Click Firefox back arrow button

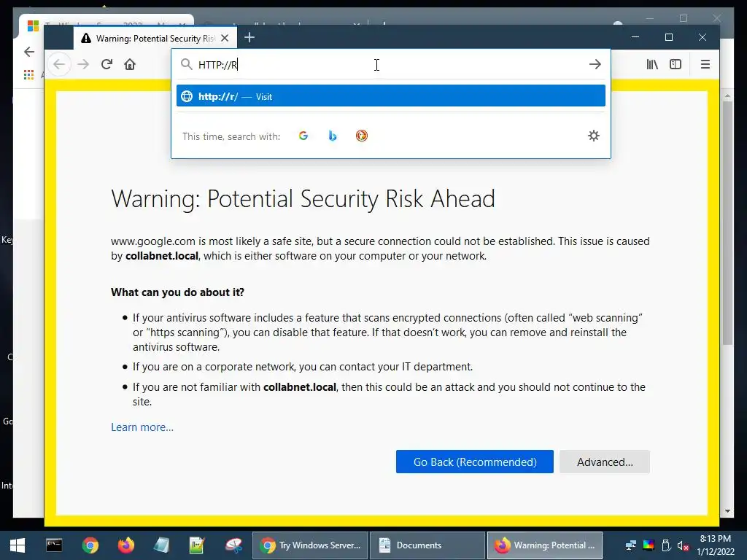[59, 64]
